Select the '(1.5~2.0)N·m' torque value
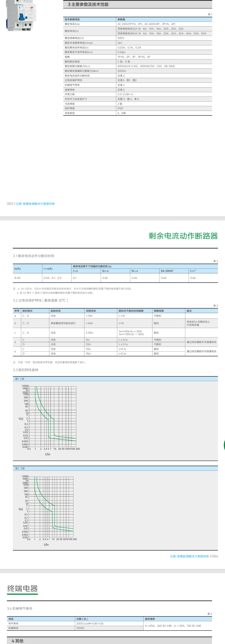The image size is (225, 644). point(125,94)
